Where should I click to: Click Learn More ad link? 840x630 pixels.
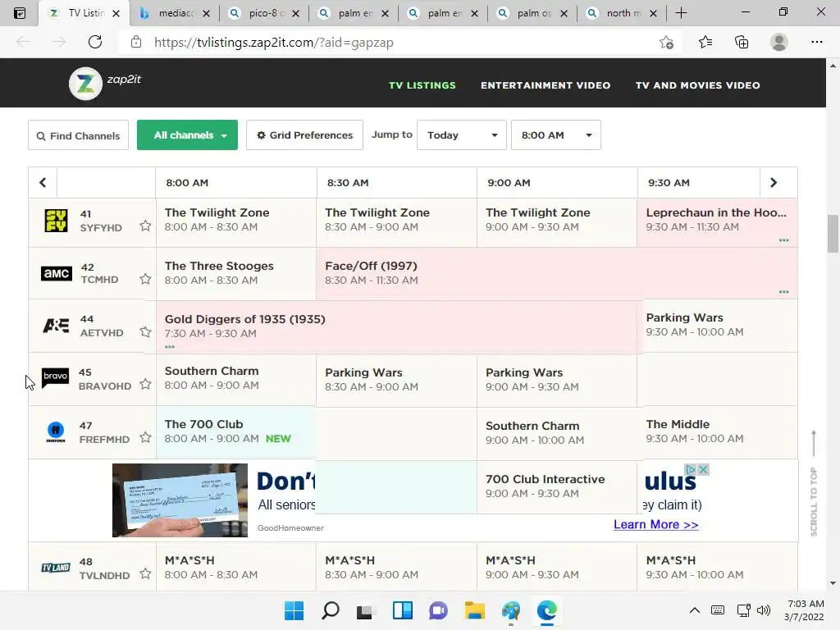655,524
